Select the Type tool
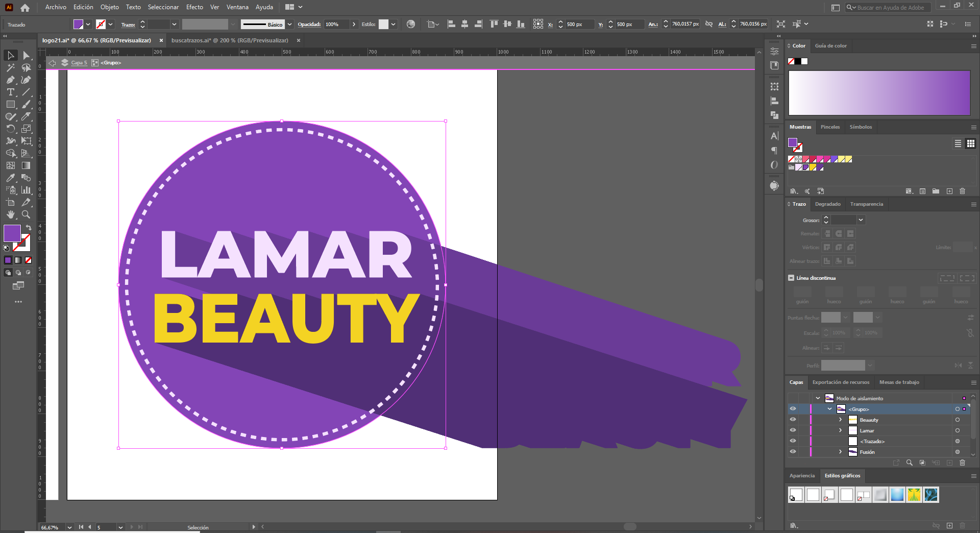 pyautogui.click(x=10, y=92)
